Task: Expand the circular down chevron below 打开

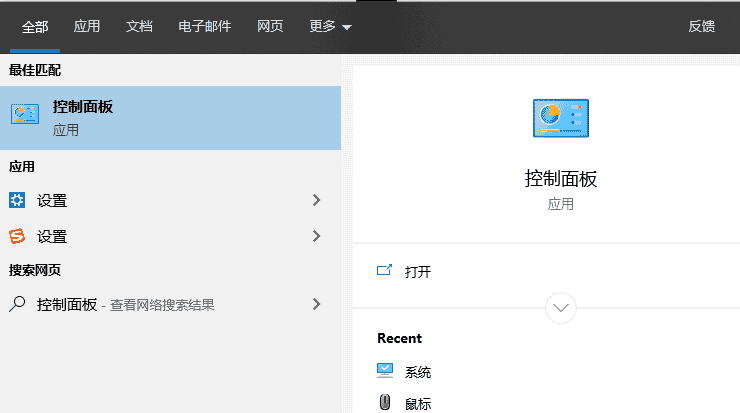Action: click(560, 307)
